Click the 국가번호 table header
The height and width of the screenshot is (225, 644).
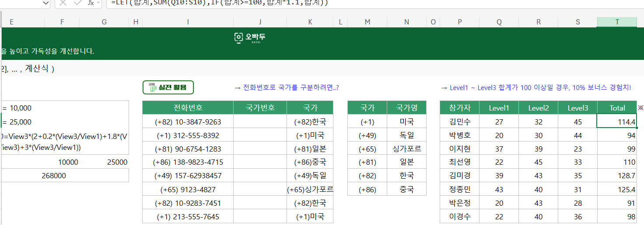click(260, 107)
